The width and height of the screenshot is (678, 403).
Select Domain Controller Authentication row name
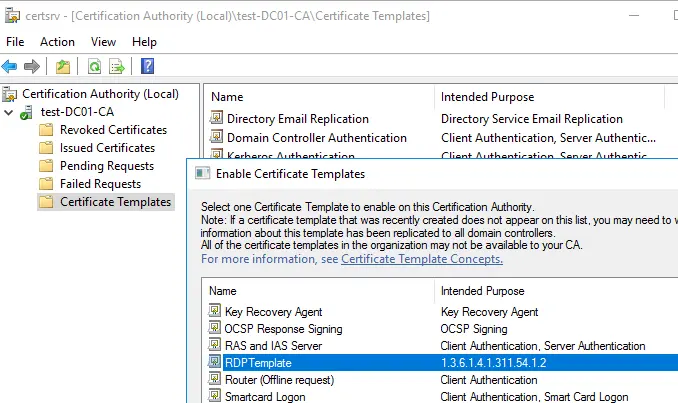[x=317, y=138]
